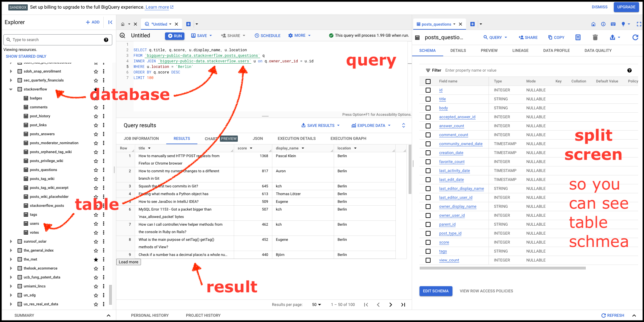Click the home tab icon
Viewport: 644px width, 322px height.
pos(123,24)
